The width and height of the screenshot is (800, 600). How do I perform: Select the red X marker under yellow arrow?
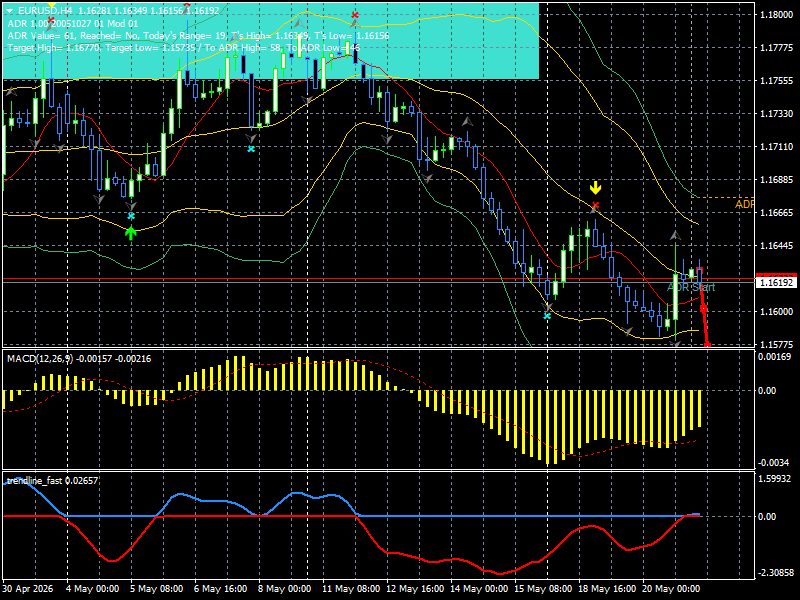(x=595, y=206)
